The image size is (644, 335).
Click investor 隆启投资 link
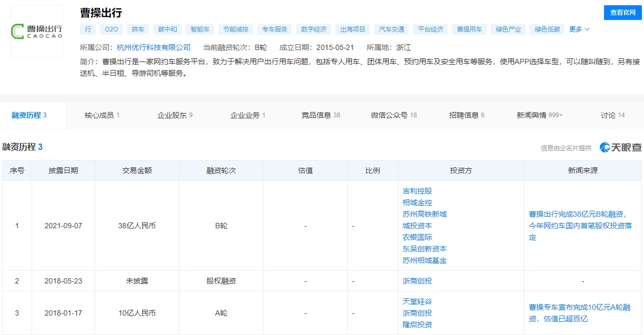tap(417, 324)
